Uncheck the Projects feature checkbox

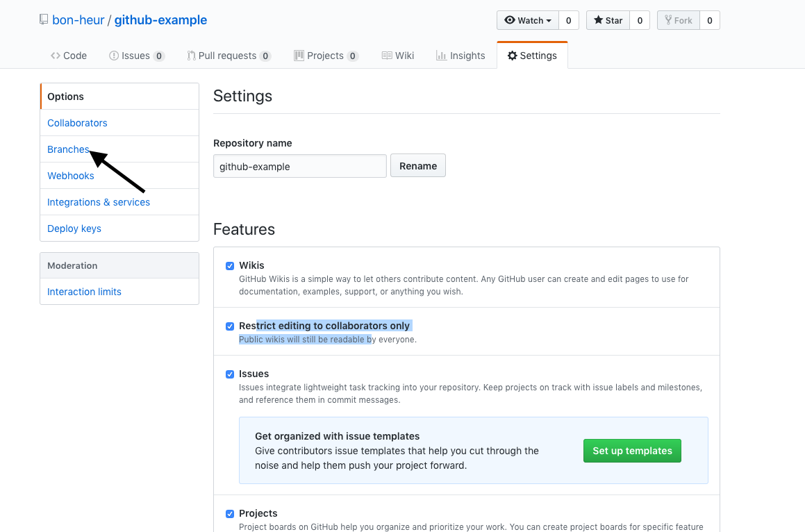click(x=230, y=513)
